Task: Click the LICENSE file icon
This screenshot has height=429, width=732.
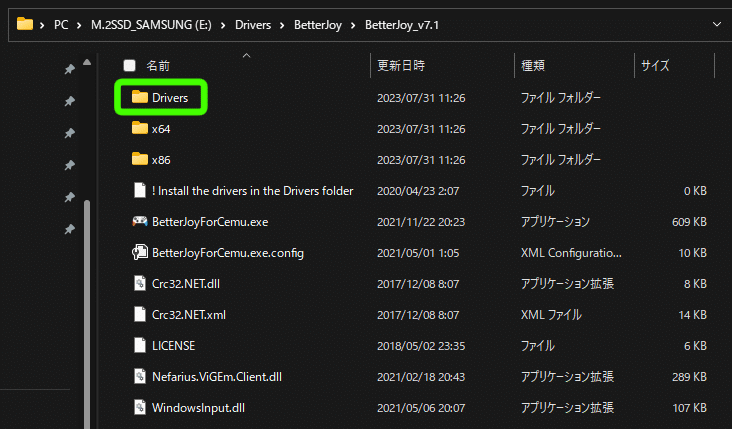Action: [140, 345]
